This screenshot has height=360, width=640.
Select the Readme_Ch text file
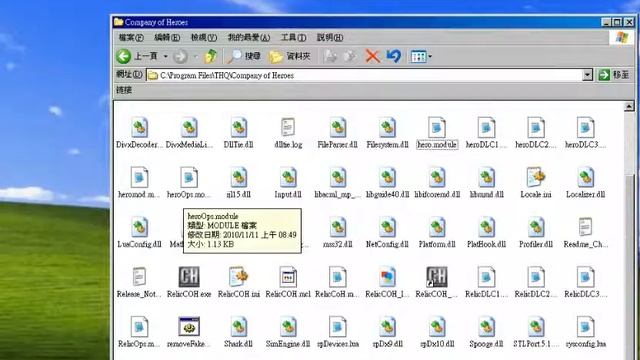(586, 233)
